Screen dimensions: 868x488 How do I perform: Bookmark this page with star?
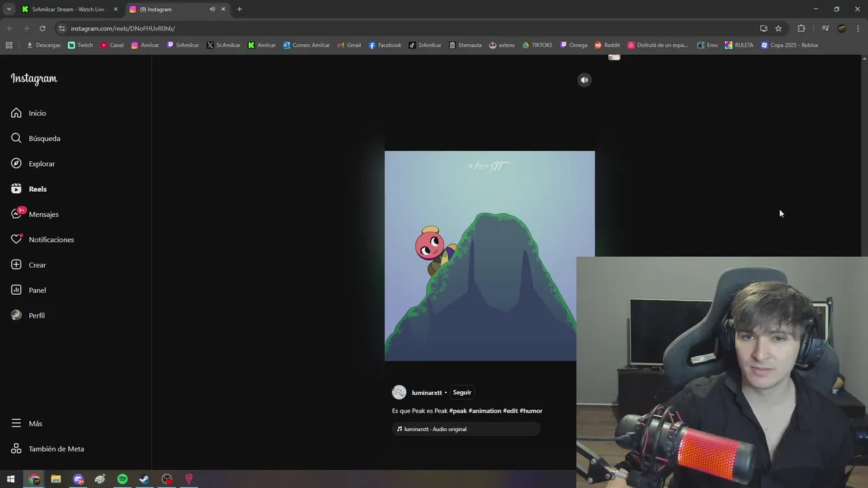click(778, 28)
